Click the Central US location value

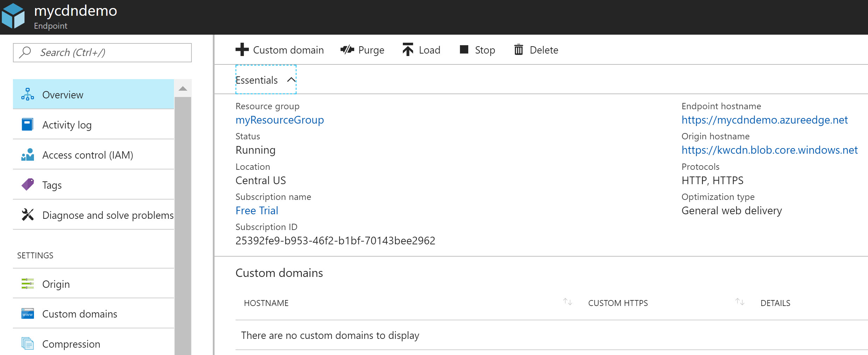[261, 180]
